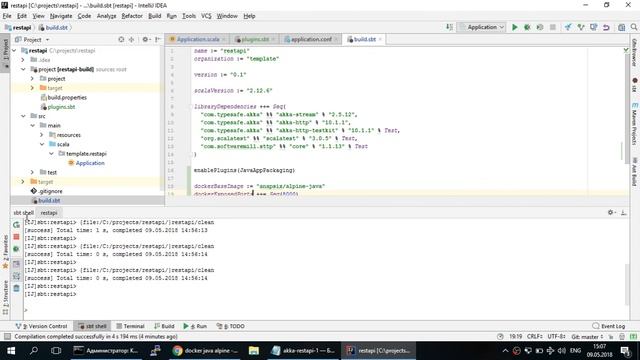Expand the .idea folder
This screenshot has height=360, width=640.
(x=23, y=60)
